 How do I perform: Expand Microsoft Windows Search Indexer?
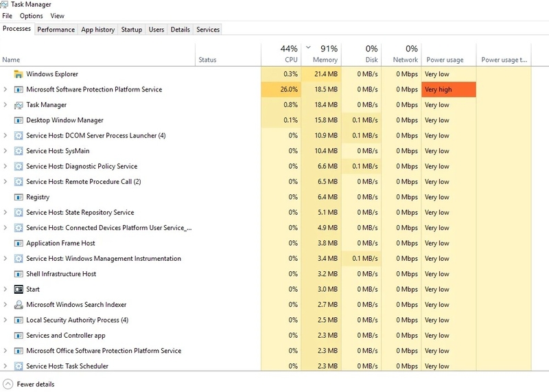tap(5, 305)
